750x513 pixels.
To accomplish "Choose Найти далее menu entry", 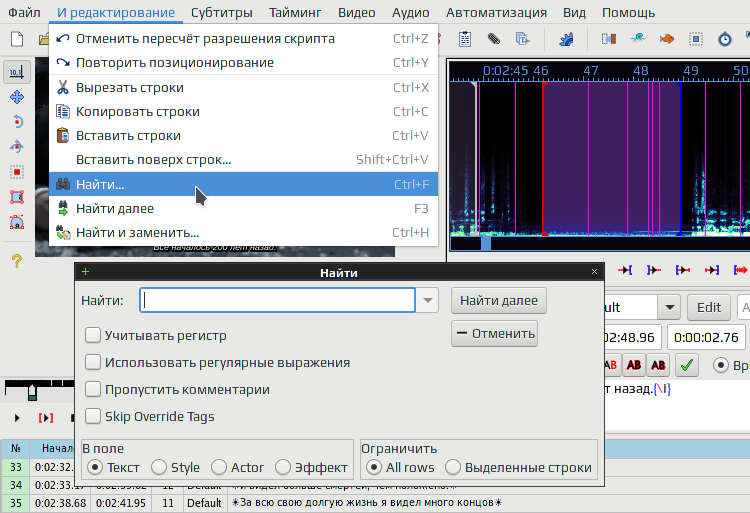I will coord(243,208).
